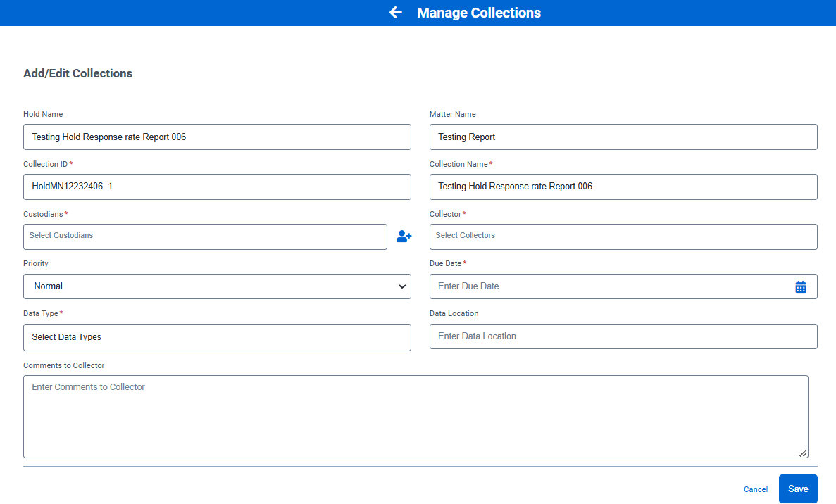Open the Priority dropdown showing Normal
Screen dimensions: 836x504
[217, 286]
